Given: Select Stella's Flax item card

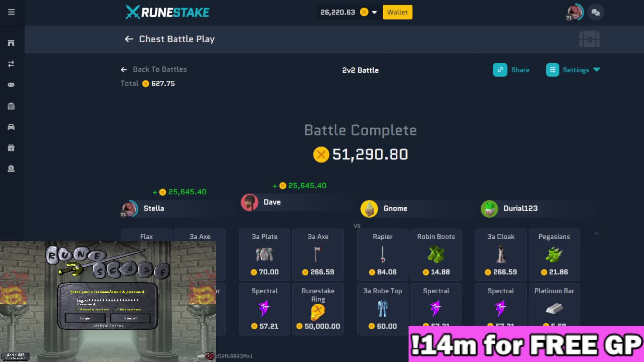Looking at the screenshot, I should coord(147,235).
